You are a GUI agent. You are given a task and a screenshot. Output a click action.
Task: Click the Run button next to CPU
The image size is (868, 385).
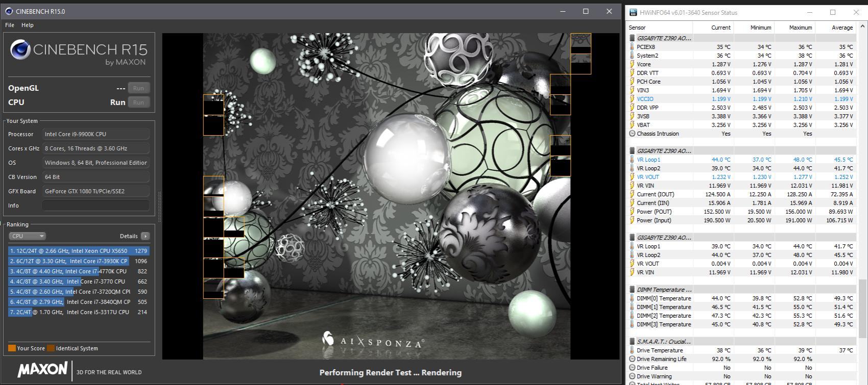point(138,102)
